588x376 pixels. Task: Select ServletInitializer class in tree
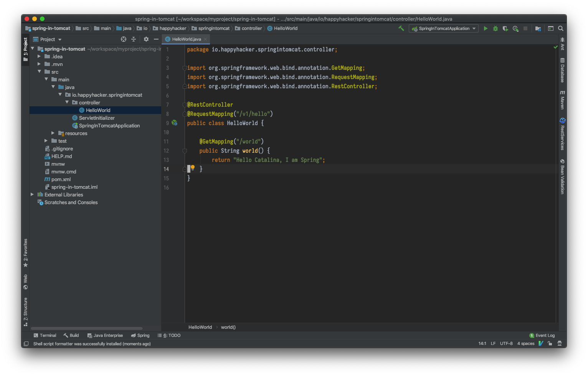[x=97, y=118]
